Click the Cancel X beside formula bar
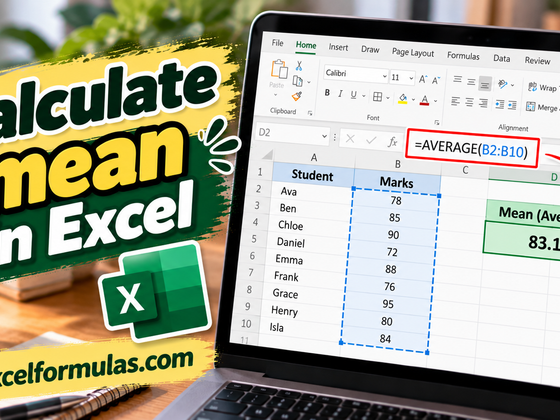 350,139
